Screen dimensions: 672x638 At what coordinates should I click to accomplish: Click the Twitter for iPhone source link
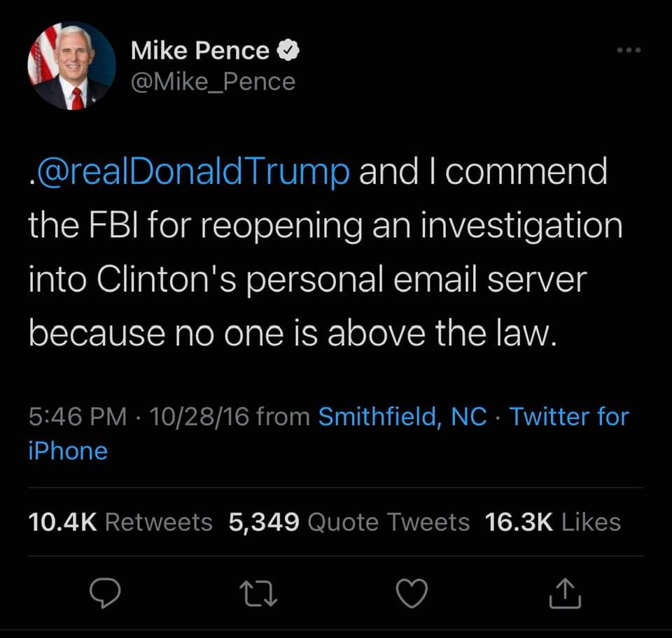pos(568,417)
